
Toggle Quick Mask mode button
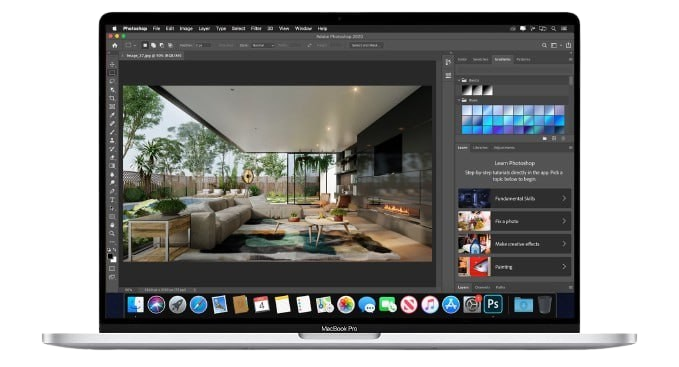click(112, 268)
